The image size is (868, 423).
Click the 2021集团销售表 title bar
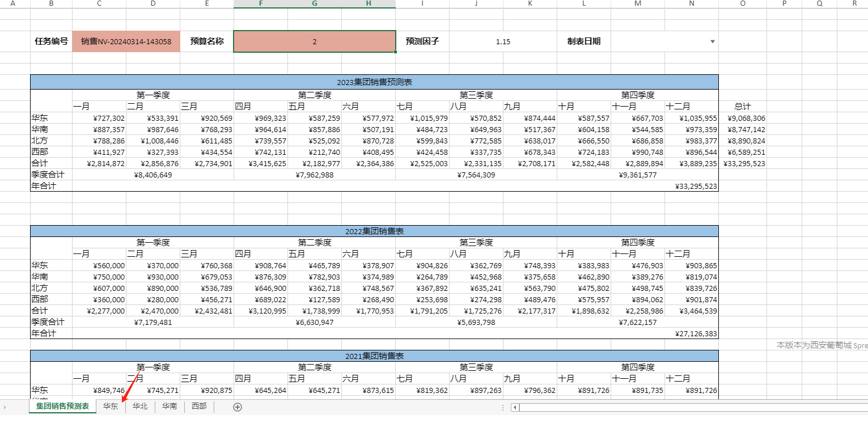click(374, 356)
